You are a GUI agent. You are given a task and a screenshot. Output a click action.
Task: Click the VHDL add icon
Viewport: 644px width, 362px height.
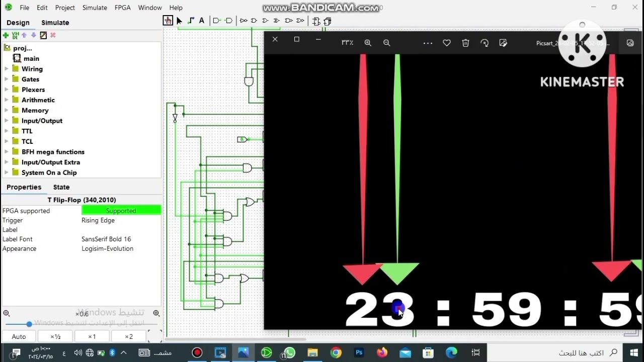pyautogui.click(x=15, y=35)
